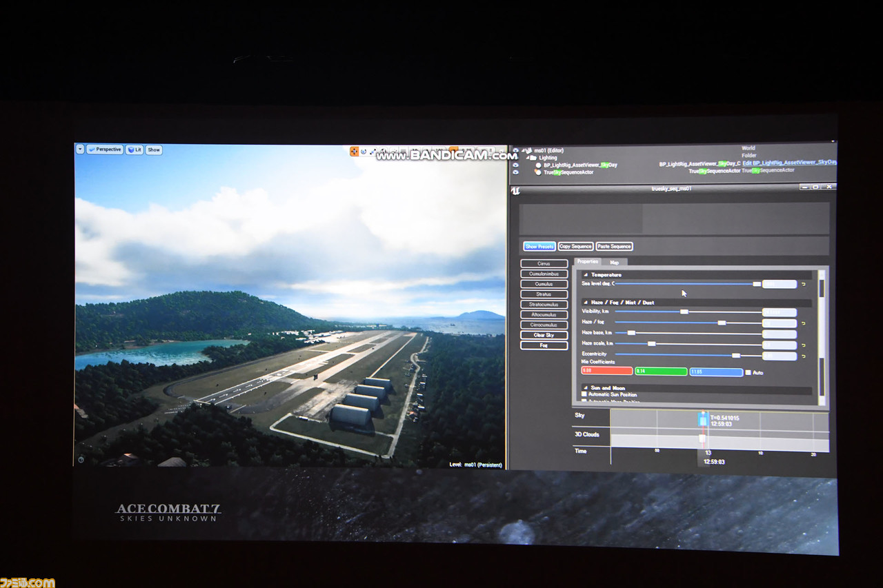The height and width of the screenshot is (588, 883).
Task: Click the Visibility km slider handle
Action: 684,312
